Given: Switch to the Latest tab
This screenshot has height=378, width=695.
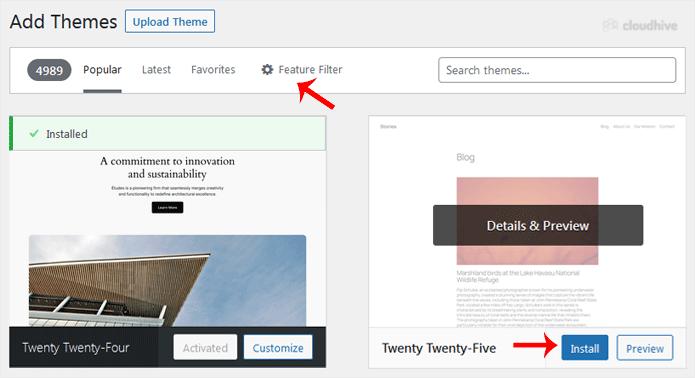Looking at the screenshot, I should click(156, 70).
